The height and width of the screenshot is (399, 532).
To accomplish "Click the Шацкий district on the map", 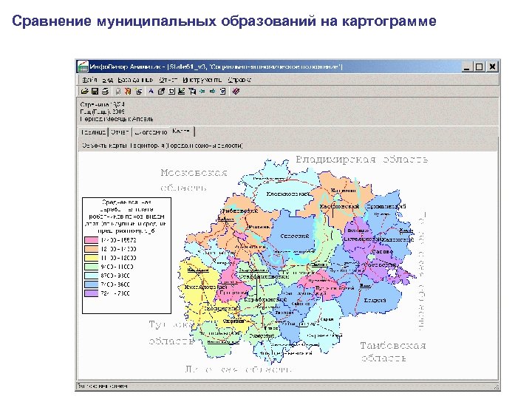I will [375, 300].
